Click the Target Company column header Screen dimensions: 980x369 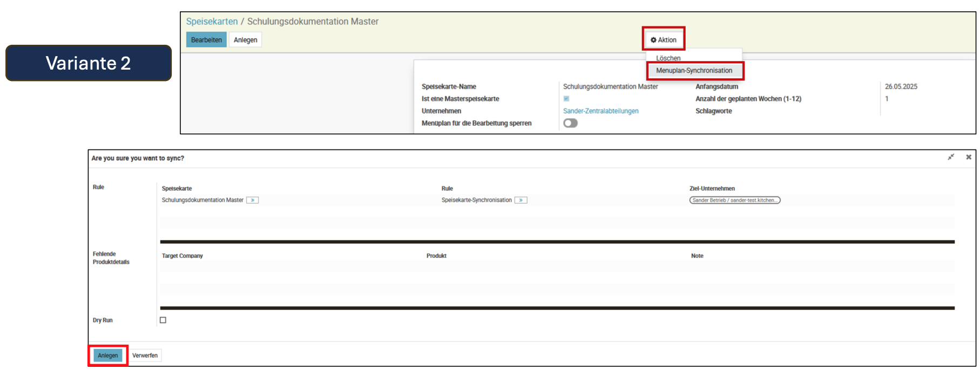pos(183,256)
